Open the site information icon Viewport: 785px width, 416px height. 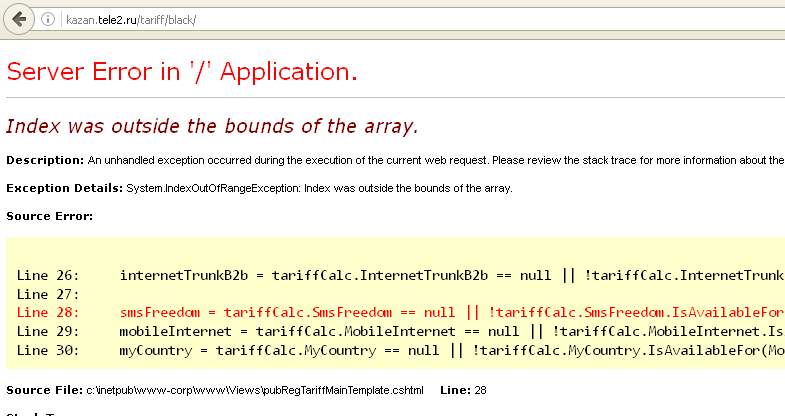(x=48, y=20)
